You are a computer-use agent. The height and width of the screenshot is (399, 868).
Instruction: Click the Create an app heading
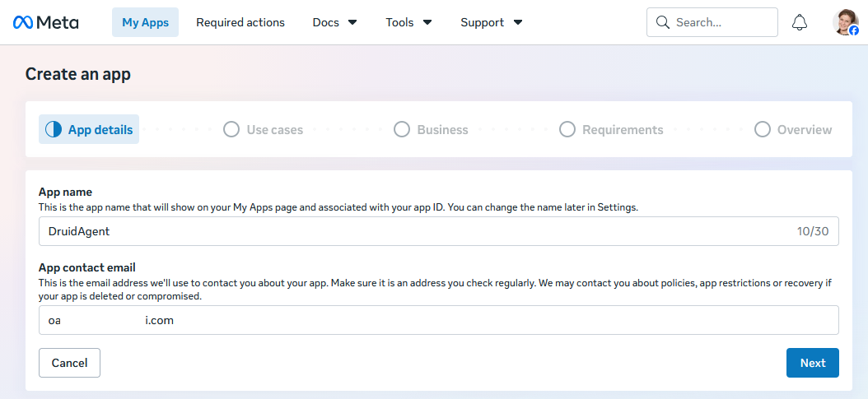pyautogui.click(x=78, y=73)
